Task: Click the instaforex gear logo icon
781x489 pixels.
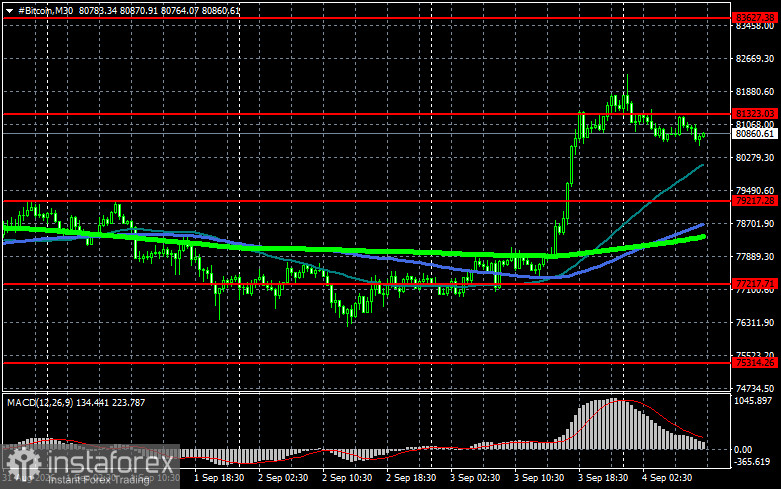Action: point(23,464)
